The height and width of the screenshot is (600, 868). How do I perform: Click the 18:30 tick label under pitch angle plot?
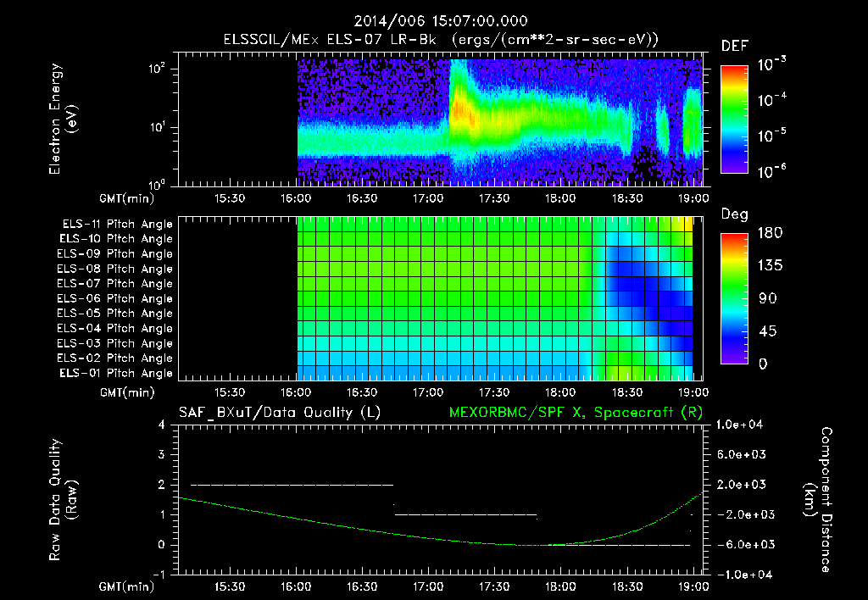(626, 392)
